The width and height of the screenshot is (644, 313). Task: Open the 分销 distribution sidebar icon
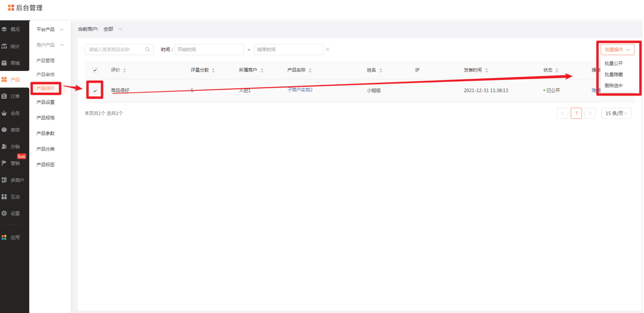point(4,147)
